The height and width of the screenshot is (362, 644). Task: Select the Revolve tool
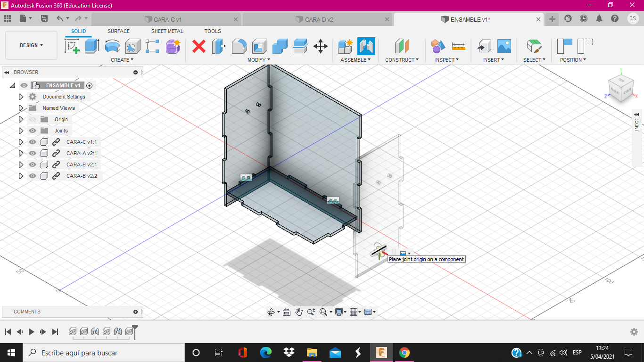pos(112,46)
